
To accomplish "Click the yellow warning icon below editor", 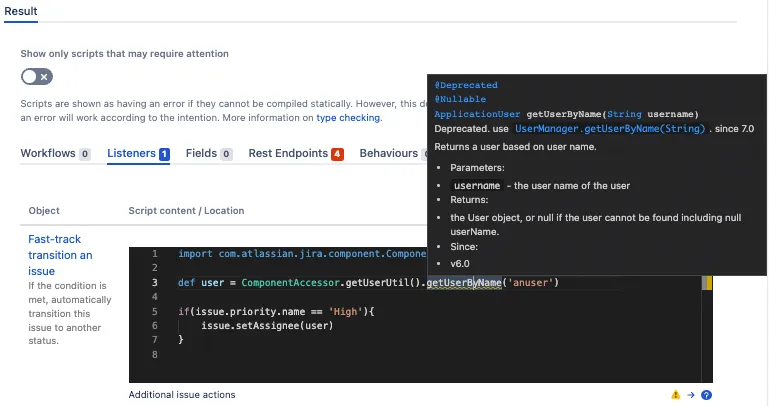I will [675, 395].
